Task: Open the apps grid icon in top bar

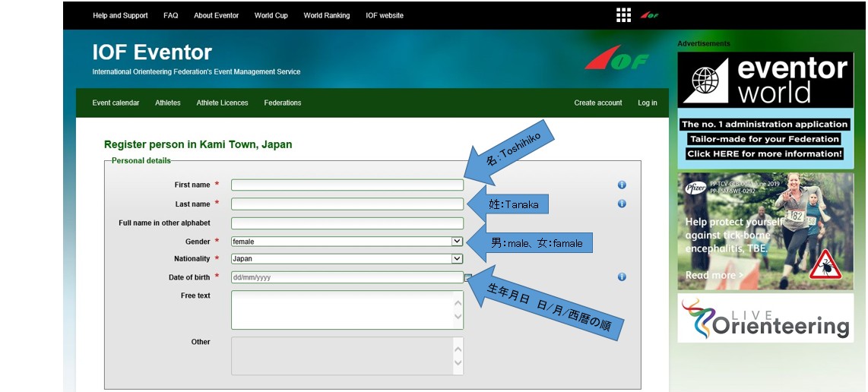Action: (x=623, y=15)
